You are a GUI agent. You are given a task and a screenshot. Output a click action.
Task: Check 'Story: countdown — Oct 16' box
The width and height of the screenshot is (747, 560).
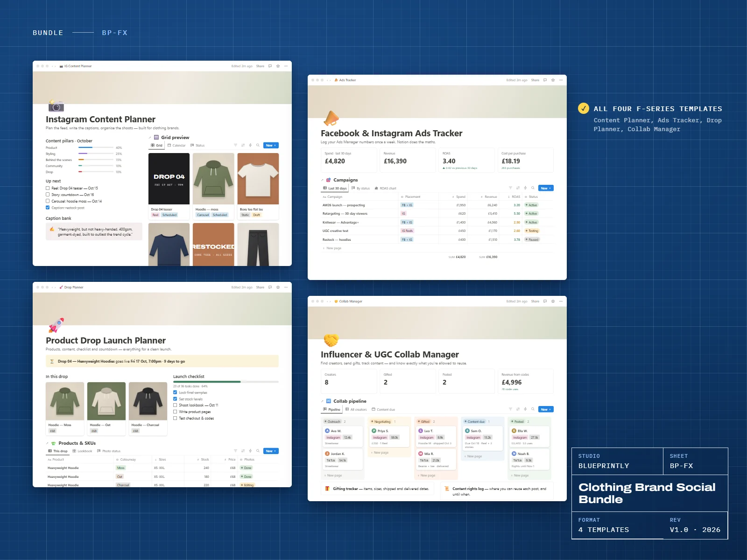coord(48,195)
